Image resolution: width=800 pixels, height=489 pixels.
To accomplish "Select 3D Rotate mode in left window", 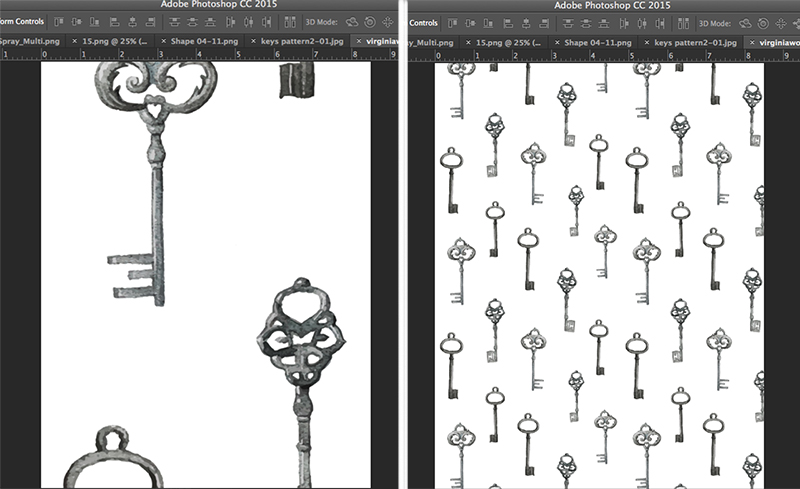I will (352, 22).
